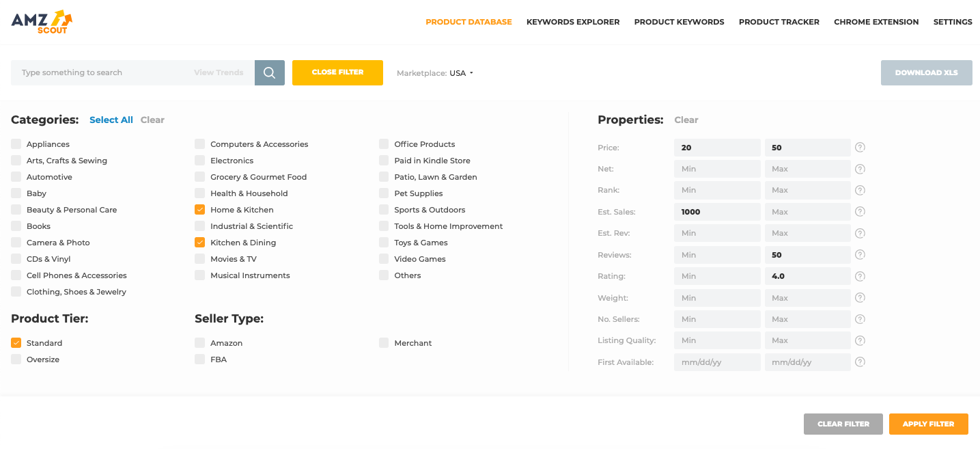Click the Rank help icon

[860, 190]
